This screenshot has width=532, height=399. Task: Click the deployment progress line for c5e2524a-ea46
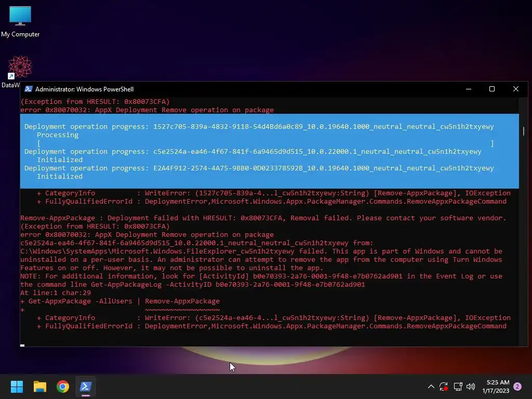(x=253, y=151)
